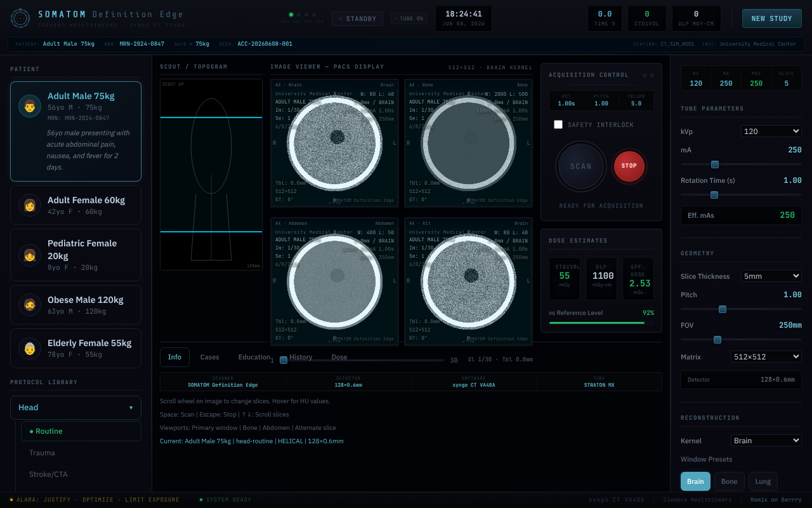Click the ROT 1.00s acquisition value

click(566, 100)
